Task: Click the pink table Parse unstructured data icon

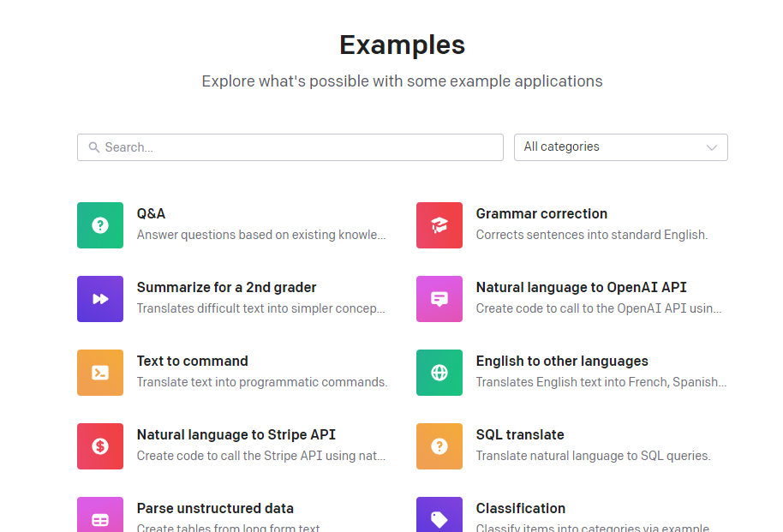Action: click(100, 517)
